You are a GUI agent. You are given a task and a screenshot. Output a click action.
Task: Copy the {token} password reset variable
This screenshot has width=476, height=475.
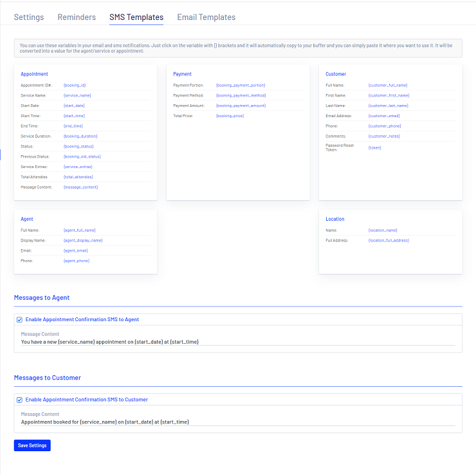coord(374,147)
